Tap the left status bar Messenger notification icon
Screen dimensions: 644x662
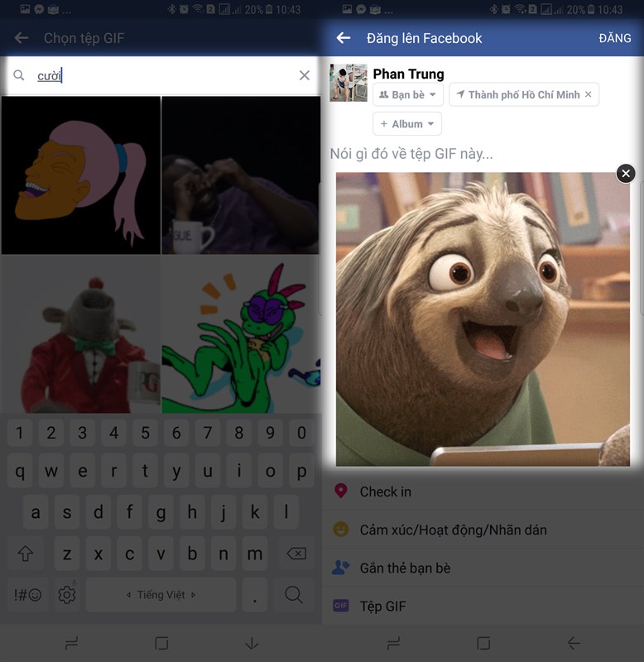coord(39,9)
